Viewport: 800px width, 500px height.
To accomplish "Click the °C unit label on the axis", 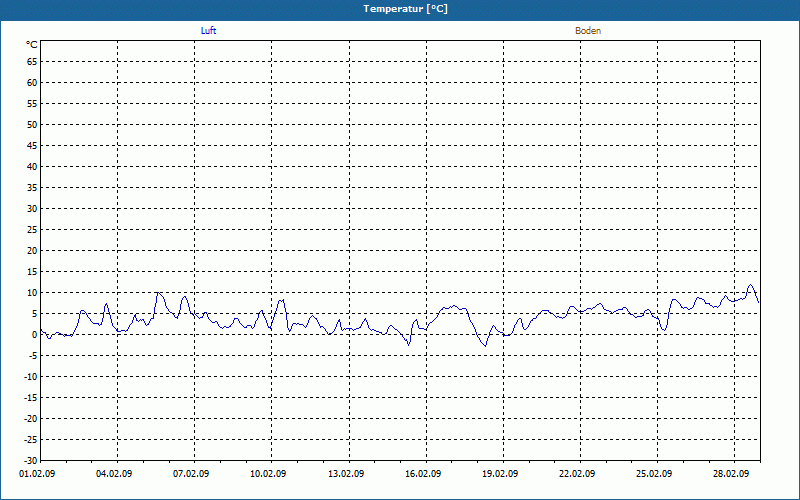I will pyautogui.click(x=32, y=45).
